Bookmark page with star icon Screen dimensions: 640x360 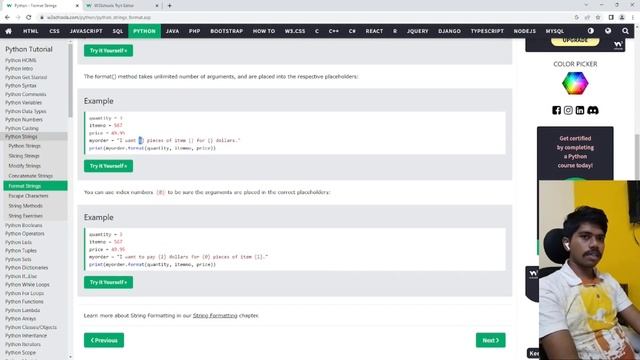coord(598,17)
